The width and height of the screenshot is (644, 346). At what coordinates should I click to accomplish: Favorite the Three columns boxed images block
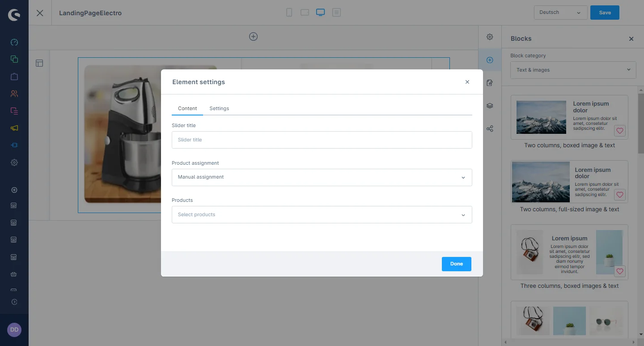pos(619,272)
